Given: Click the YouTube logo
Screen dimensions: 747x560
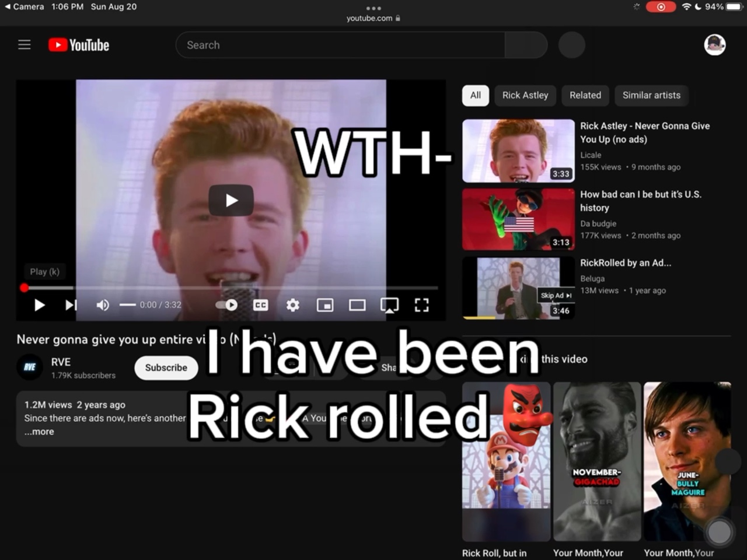Looking at the screenshot, I should click(x=79, y=45).
